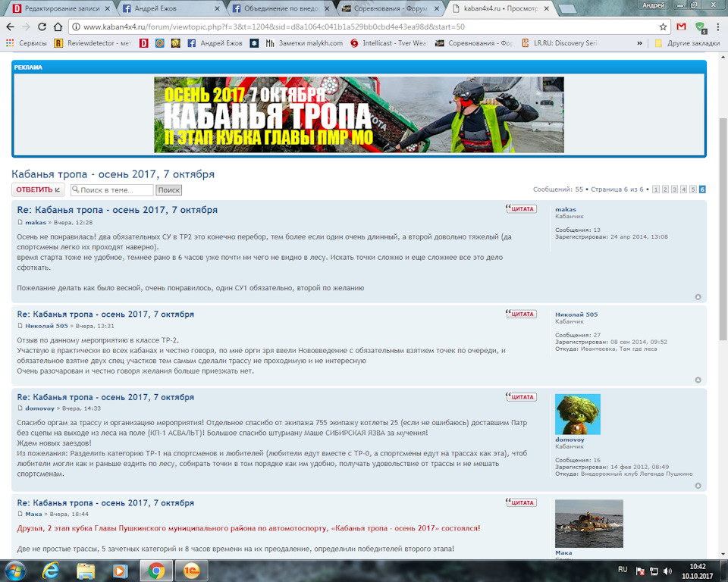
Task: Open Андрей Ежов Facebook bookmark
Action: pyautogui.click(x=215, y=43)
